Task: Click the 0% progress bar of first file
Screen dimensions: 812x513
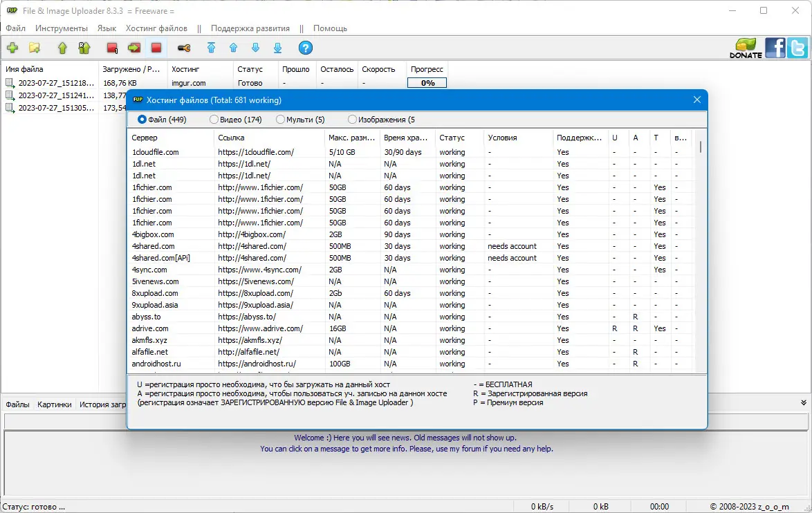Action: 427,83
